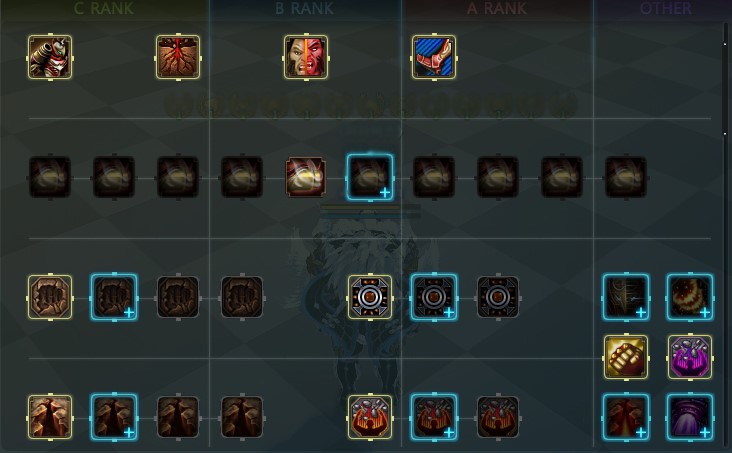Click the gold-framed rock fissure icon

pos(50,417)
